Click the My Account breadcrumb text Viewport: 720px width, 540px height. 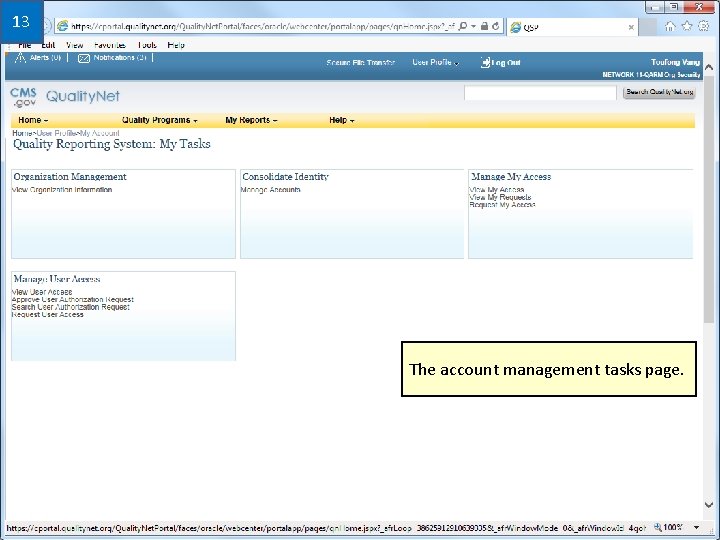coord(100,133)
